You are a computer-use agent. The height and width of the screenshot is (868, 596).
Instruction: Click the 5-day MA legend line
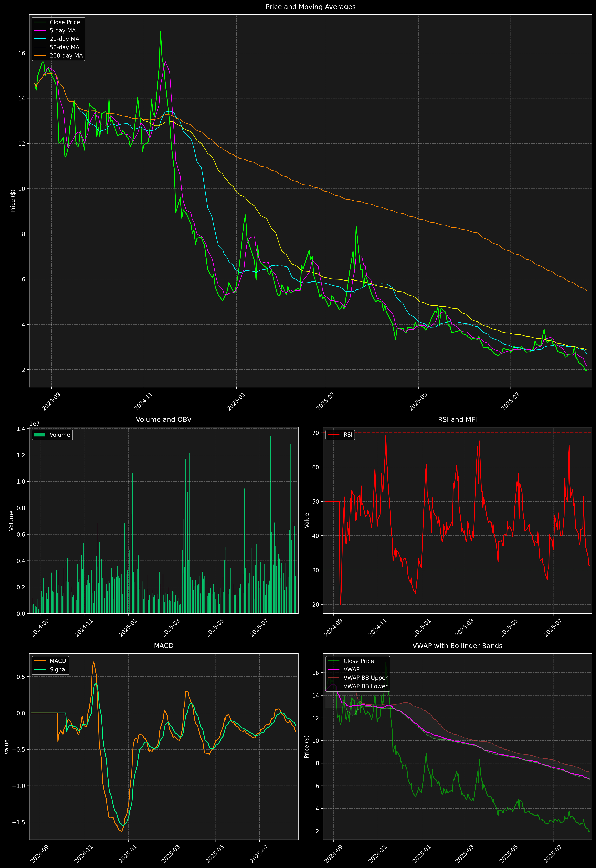pos(40,31)
